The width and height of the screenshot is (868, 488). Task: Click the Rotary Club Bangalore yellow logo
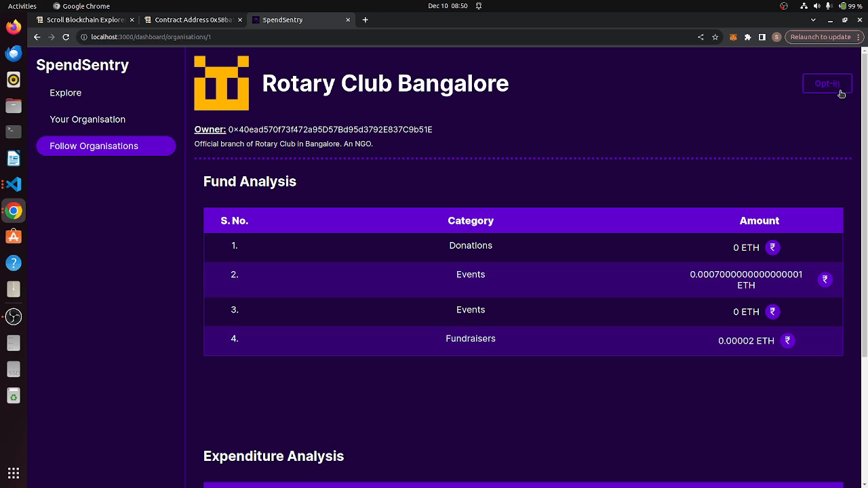click(222, 83)
